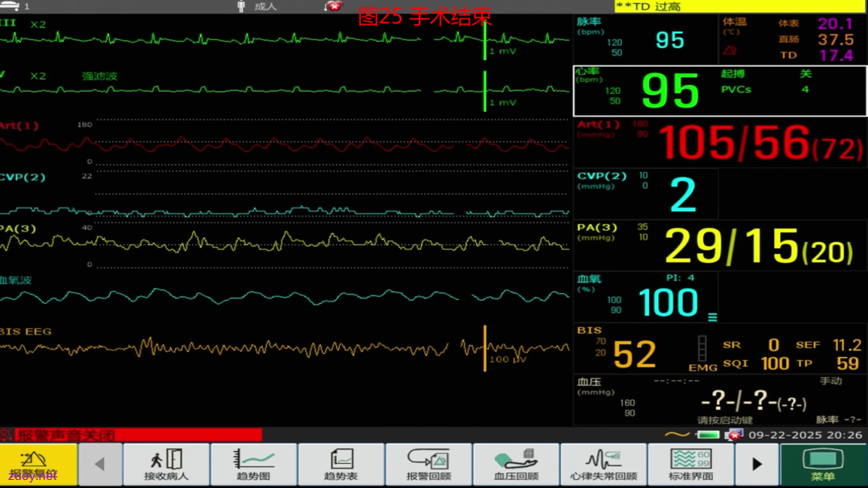868x488 pixels.
Task: Select the PA(3) waveform label
Action: [x=18, y=229]
